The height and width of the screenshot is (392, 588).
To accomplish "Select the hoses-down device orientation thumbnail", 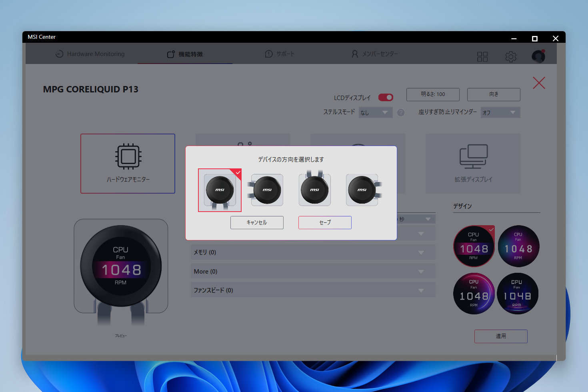I will pos(220,190).
